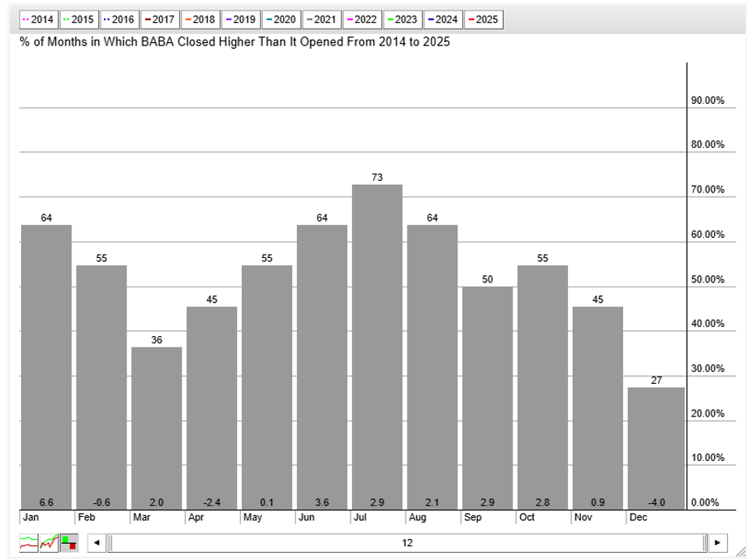The height and width of the screenshot is (560, 748).
Task: Click the 2016 legend button
Action: tap(118, 19)
